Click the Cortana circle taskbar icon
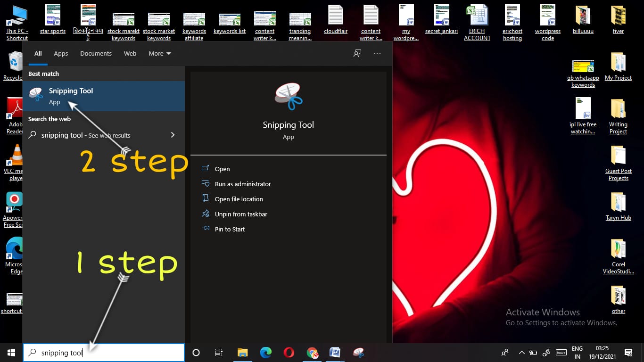 point(196,353)
